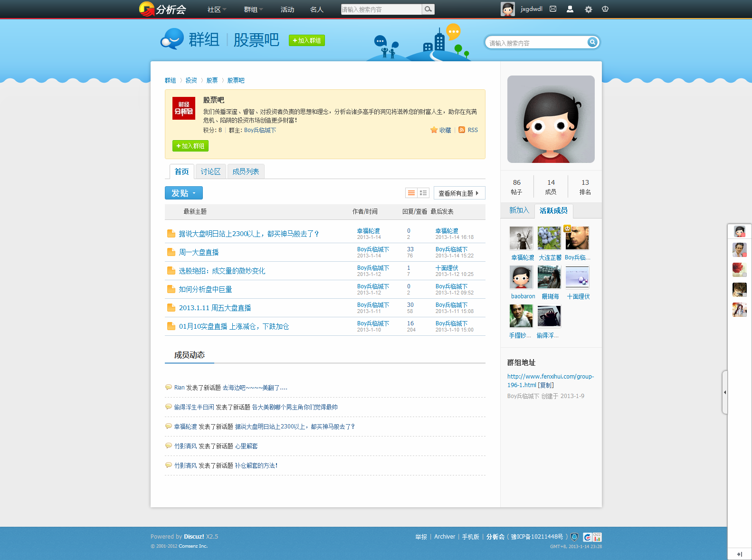
Task: Open the 手机版 footer link
Action: coord(471,537)
